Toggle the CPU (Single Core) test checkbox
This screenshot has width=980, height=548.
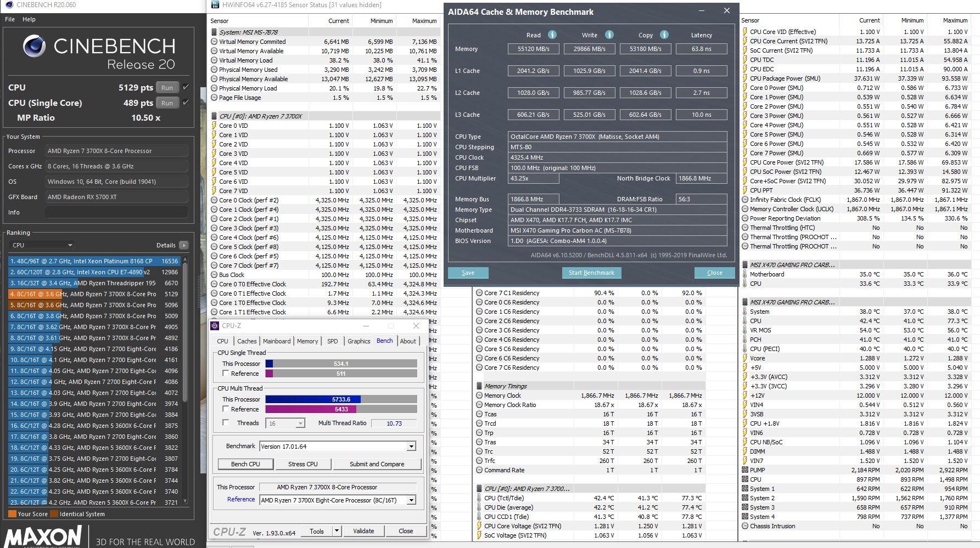click(186, 103)
